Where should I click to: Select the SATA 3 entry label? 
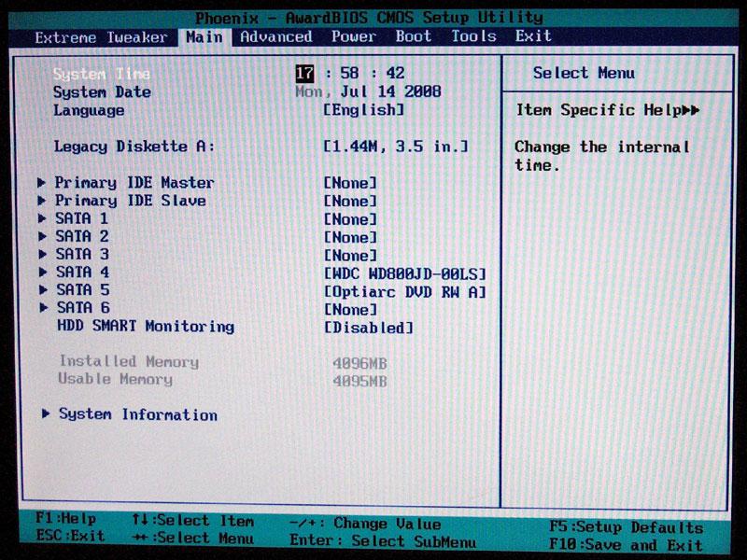pyautogui.click(x=82, y=254)
